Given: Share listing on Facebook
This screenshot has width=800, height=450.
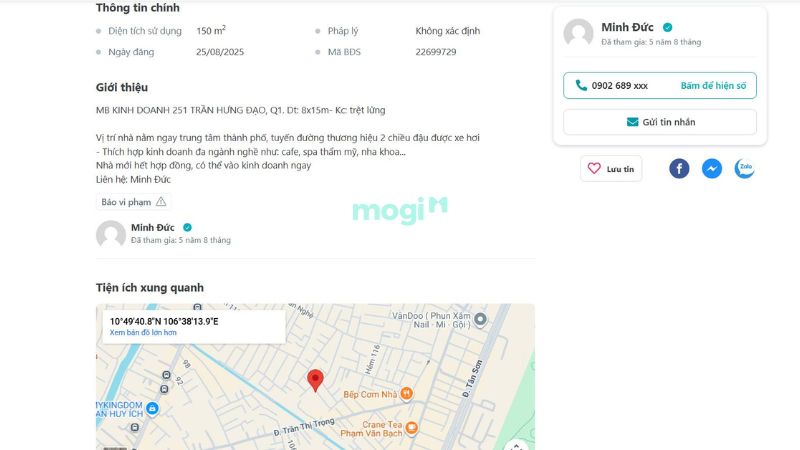Looking at the screenshot, I should point(679,169).
